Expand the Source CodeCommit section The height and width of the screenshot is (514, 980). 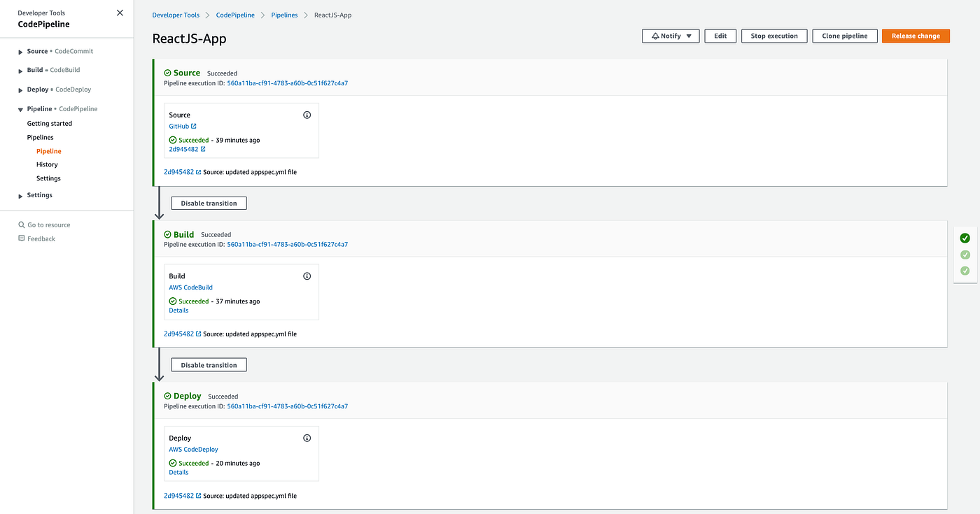pyautogui.click(x=21, y=52)
